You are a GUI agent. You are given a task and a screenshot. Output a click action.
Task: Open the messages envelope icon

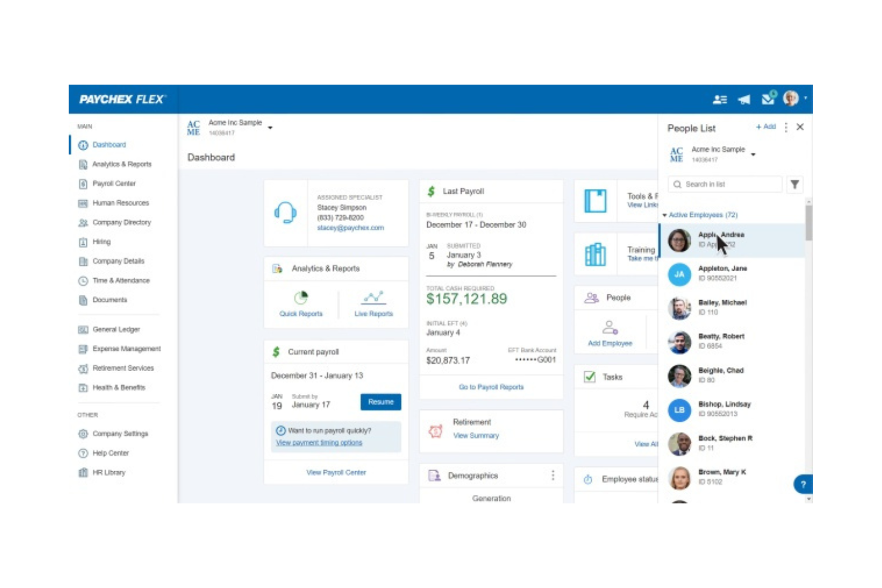pos(769,98)
